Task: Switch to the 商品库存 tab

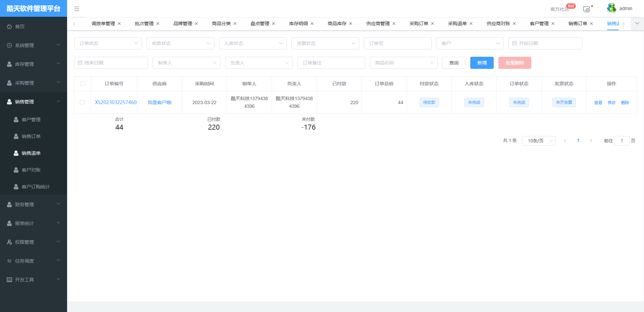Action: (x=337, y=24)
